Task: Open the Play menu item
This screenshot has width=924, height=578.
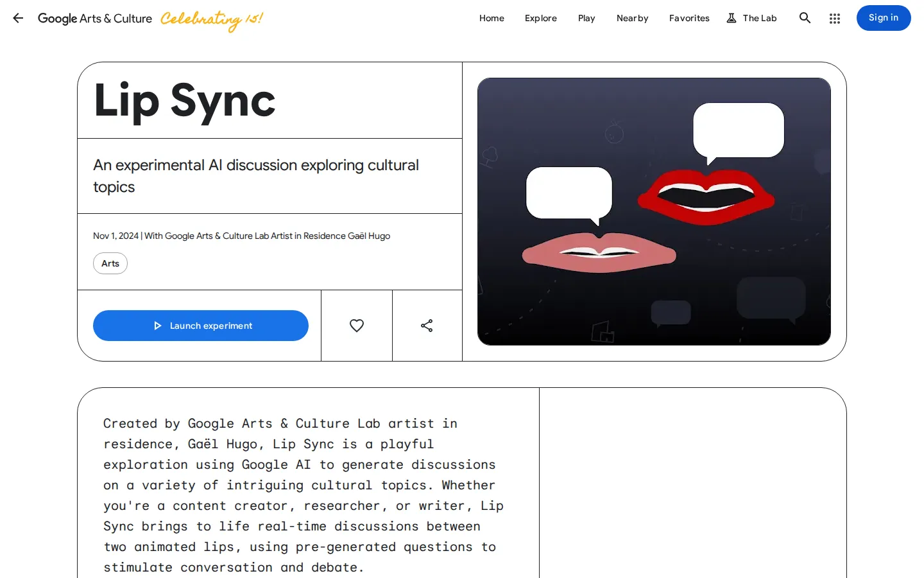Action: point(586,18)
